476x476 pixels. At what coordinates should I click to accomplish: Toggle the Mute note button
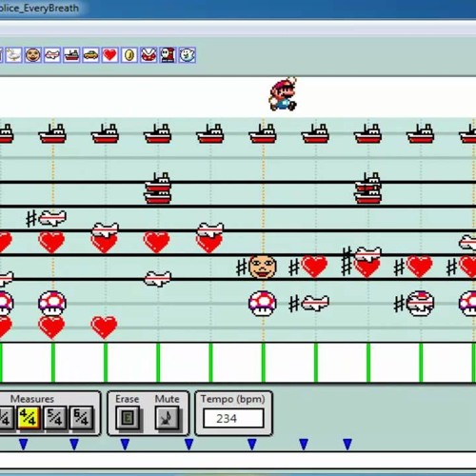pyautogui.click(x=167, y=418)
